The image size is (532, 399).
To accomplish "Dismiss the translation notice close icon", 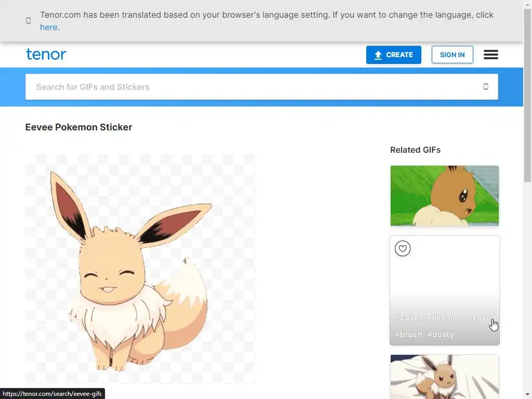I will pyautogui.click(x=29, y=21).
